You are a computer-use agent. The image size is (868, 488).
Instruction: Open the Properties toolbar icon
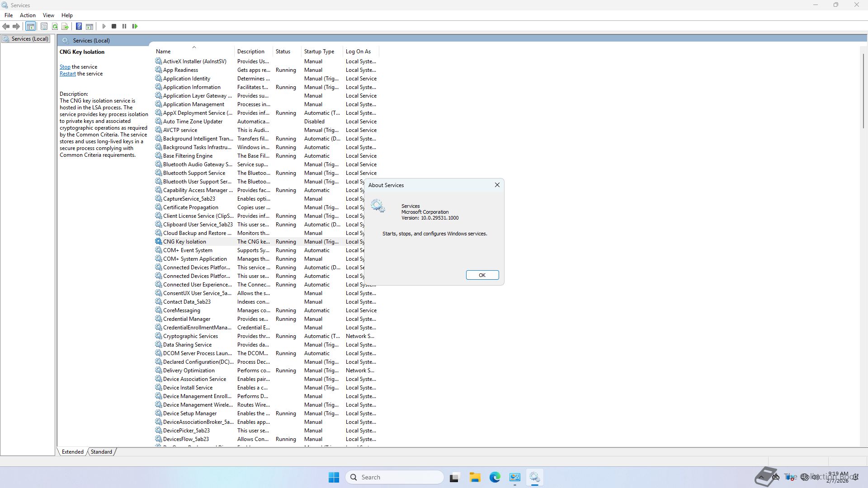tap(44, 26)
